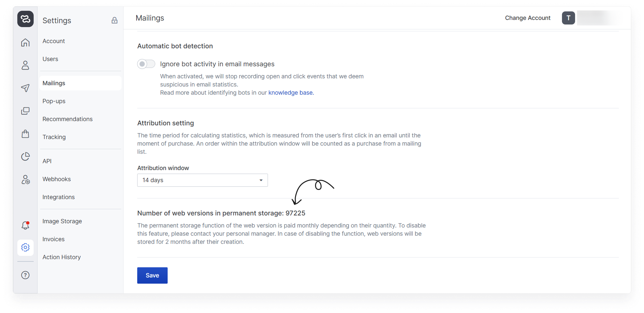
Task: Open analytics pie chart icon
Action: click(x=25, y=157)
